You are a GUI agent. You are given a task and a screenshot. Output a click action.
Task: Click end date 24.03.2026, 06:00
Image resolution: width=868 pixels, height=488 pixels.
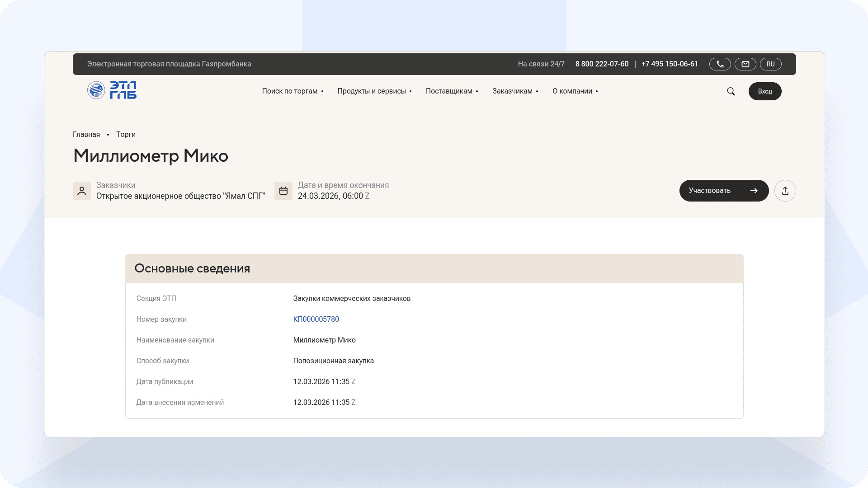click(330, 196)
